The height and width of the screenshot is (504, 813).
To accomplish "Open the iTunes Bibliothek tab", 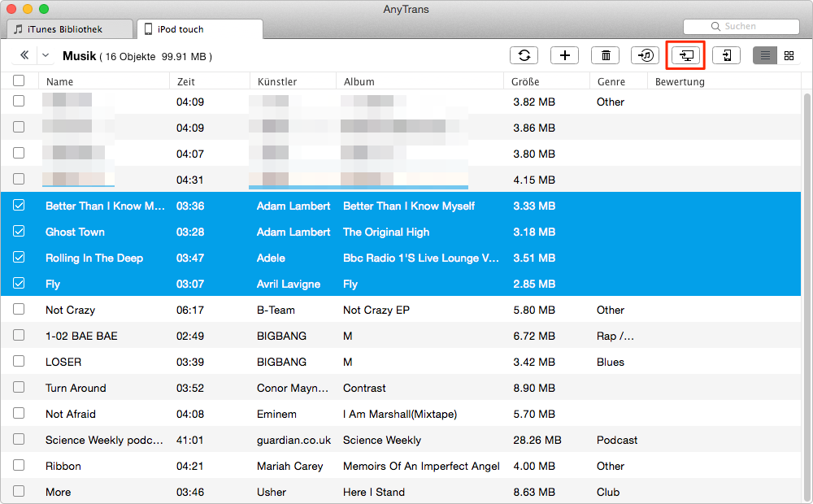I will click(x=70, y=29).
